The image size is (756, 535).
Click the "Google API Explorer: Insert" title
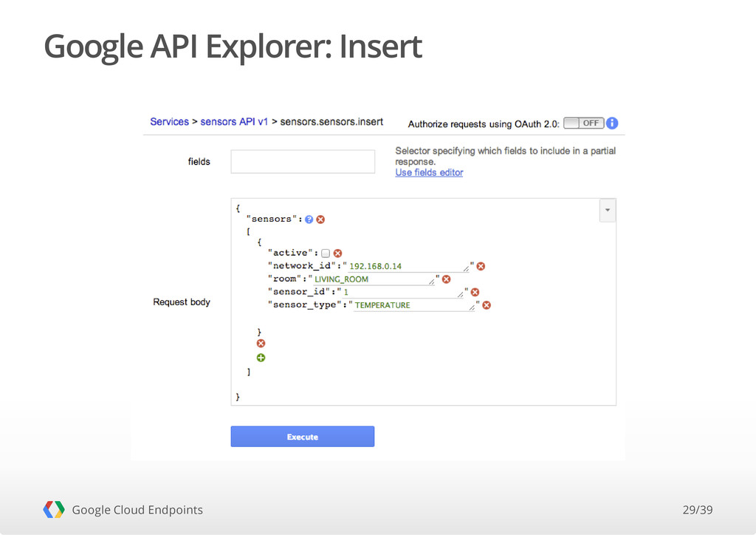[x=233, y=47]
